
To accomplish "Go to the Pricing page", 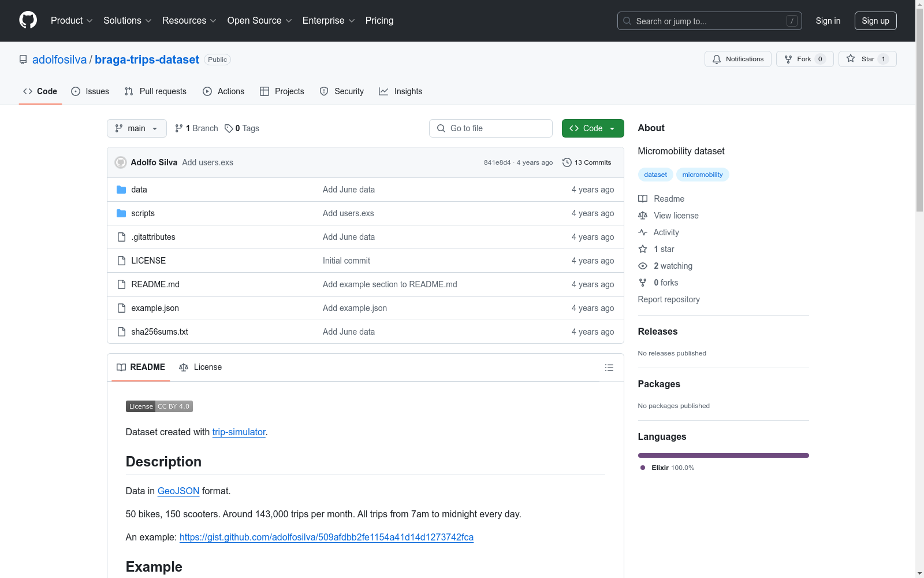I will coord(379,20).
